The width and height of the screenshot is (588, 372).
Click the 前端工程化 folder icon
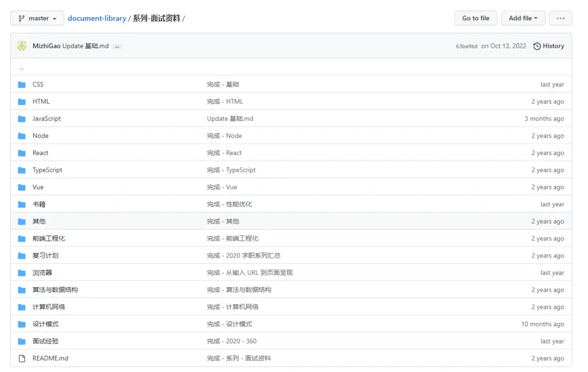tap(22, 239)
